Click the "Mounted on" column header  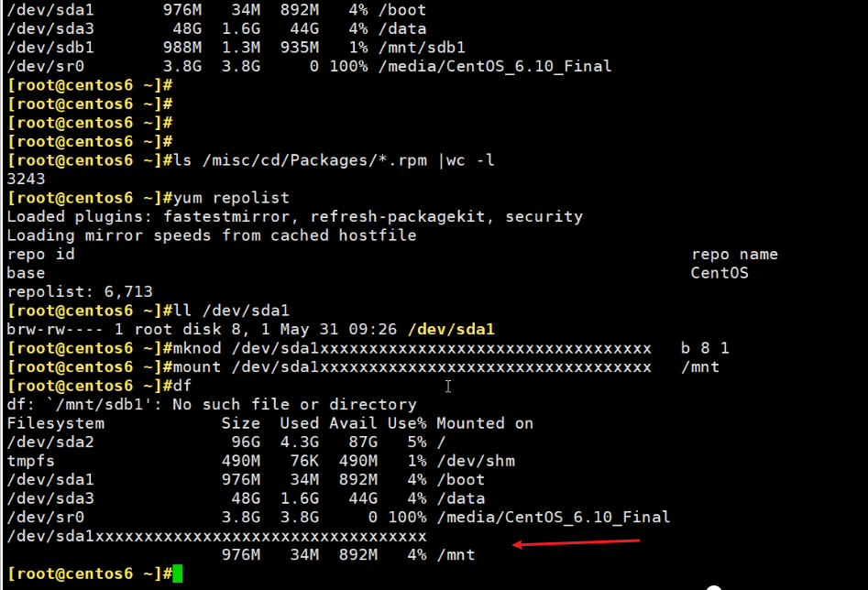click(484, 423)
